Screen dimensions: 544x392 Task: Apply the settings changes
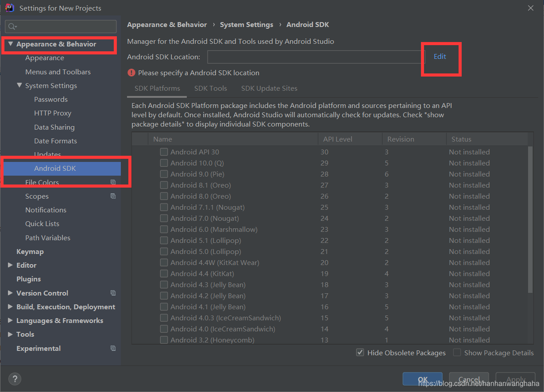click(515, 379)
